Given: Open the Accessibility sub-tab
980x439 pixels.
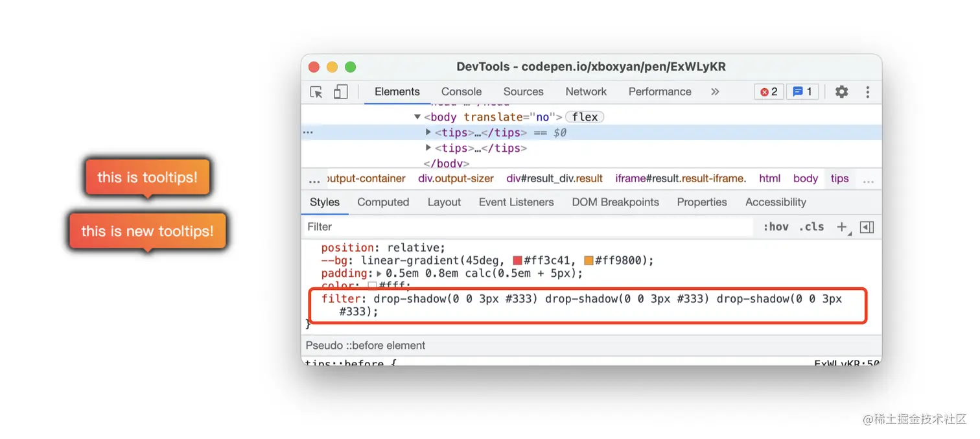Looking at the screenshot, I should click(776, 202).
